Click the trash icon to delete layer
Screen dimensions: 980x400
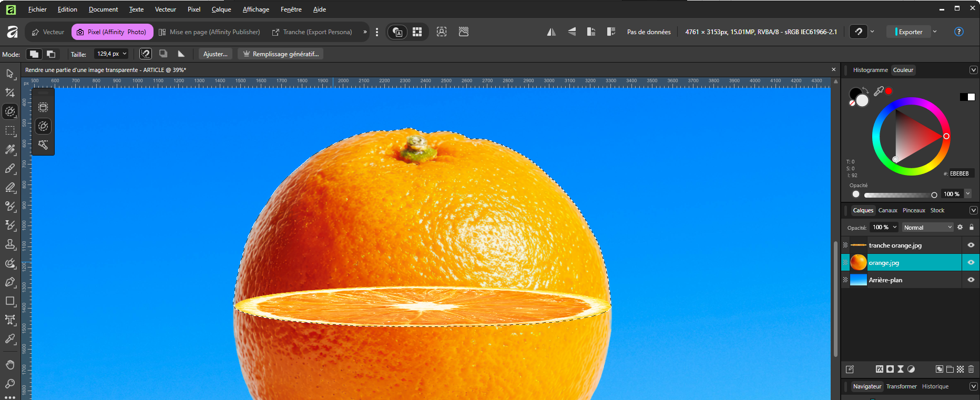(x=971, y=369)
